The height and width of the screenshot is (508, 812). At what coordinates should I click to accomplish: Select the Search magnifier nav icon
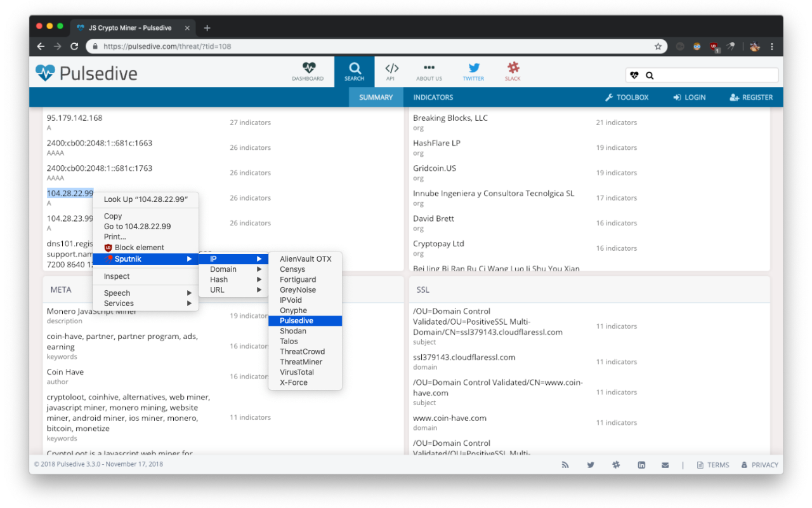click(x=355, y=68)
